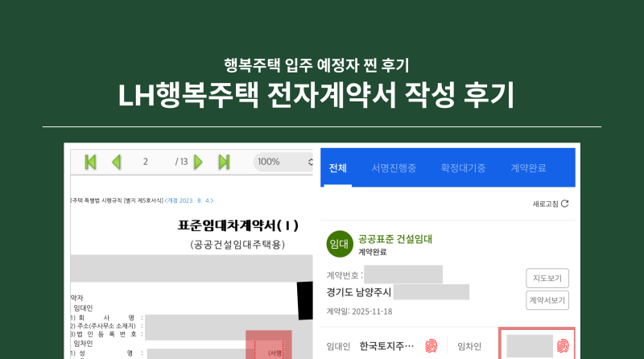This screenshot has width=644, height=359.
Task: Go to next page arrow
Action: click(198, 162)
